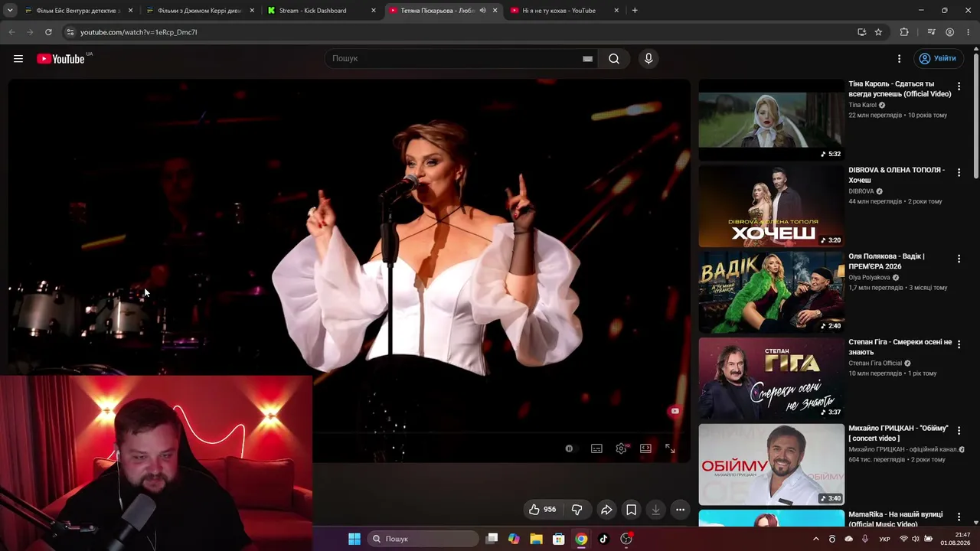The width and height of the screenshot is (980, 551).
Task: Open Chrome media controls icon
Action: pos(931,32)
